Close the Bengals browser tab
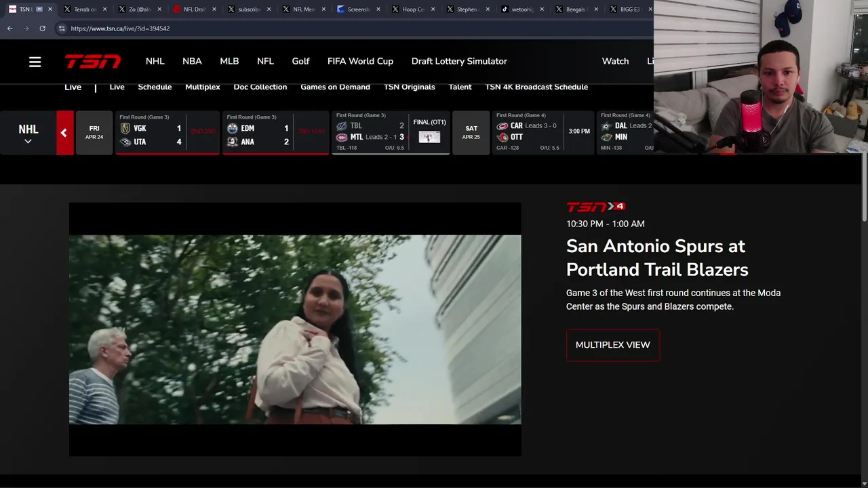This screenshot has height=488, width=868. click(597, 9)
